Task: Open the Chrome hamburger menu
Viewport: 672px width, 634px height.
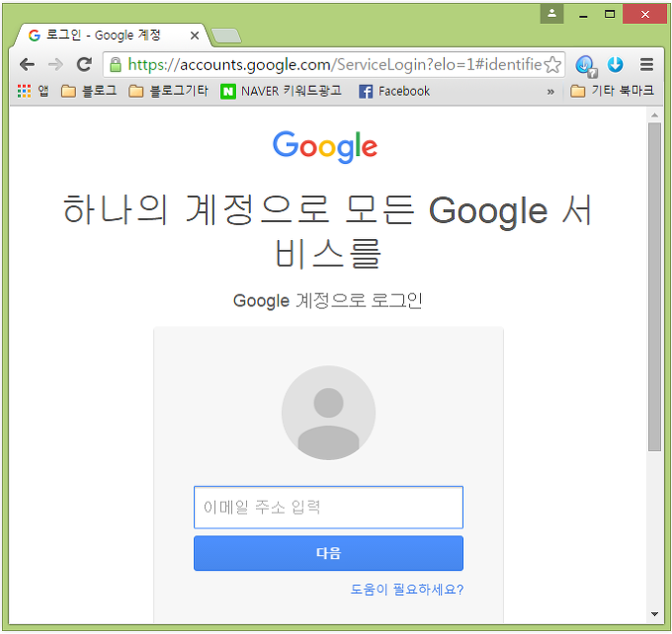Action: point(646,65)
